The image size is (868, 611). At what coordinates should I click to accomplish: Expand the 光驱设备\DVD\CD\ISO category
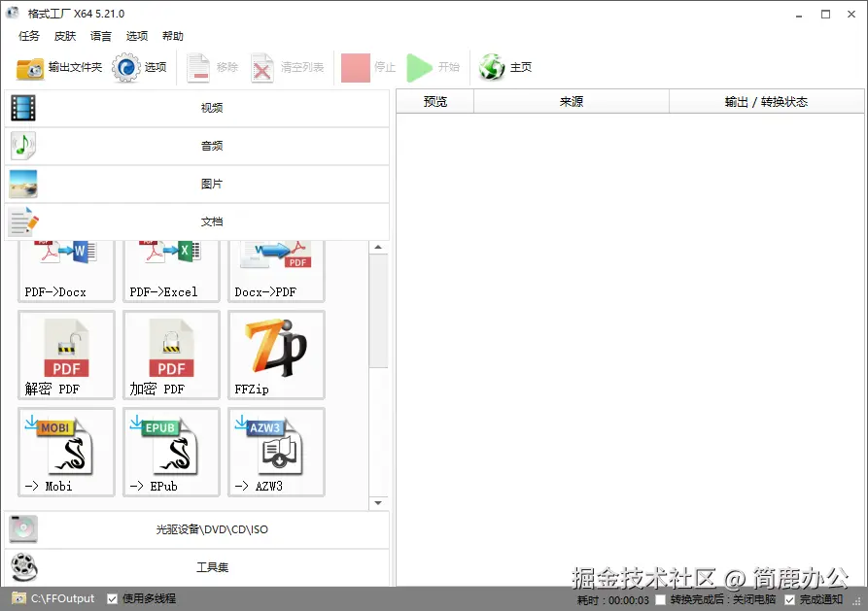pos(197,529)
